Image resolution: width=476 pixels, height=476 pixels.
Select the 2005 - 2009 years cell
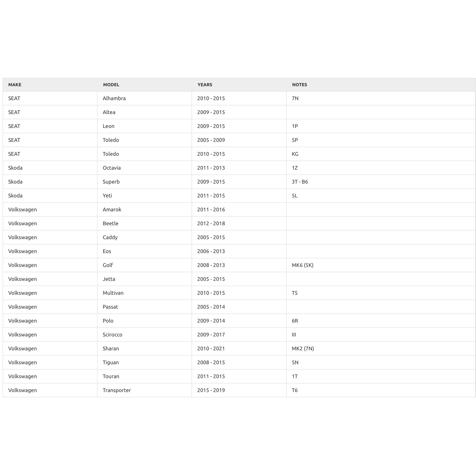pos(211,140)
